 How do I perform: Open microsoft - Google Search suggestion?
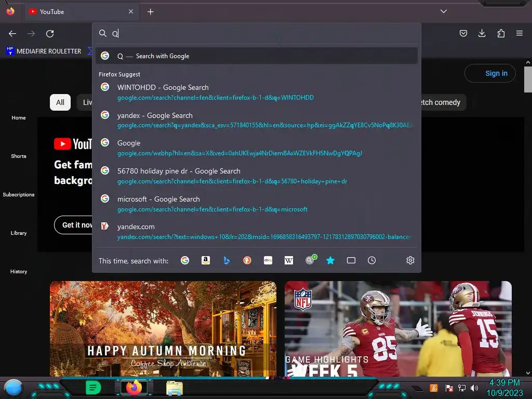point(257,204)
